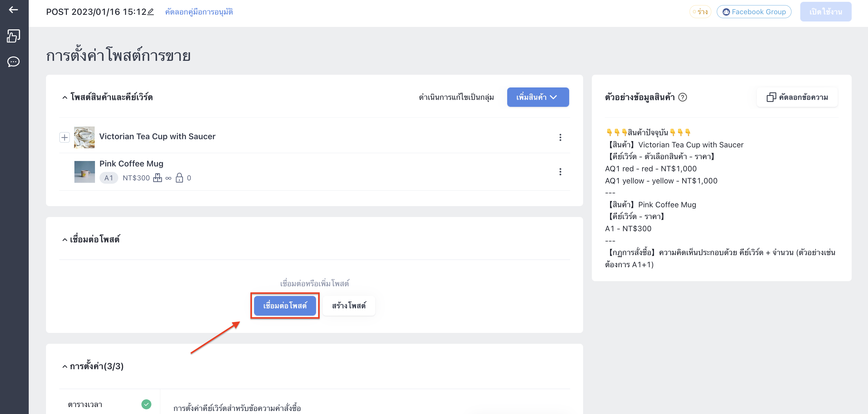
Task: Open the เพิ่มสินค้า dropdown button
Action: coord(538,97)
